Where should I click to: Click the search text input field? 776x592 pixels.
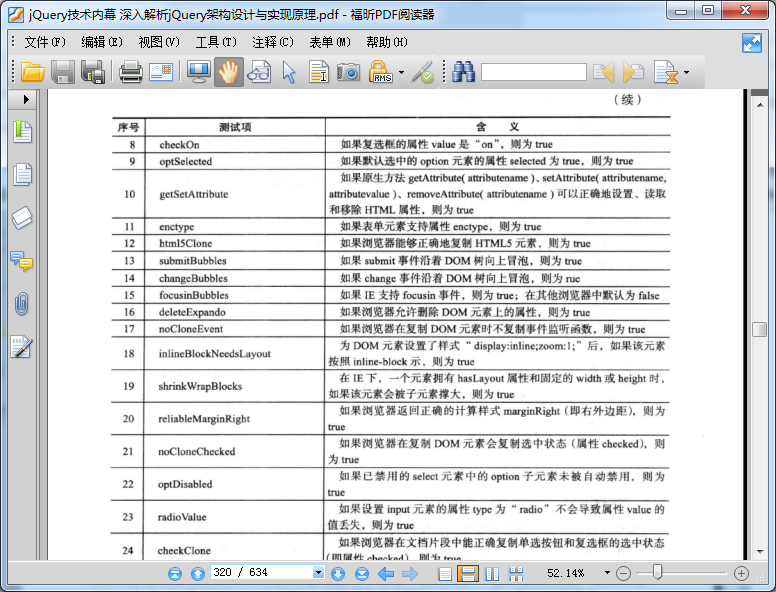point(534,72)
